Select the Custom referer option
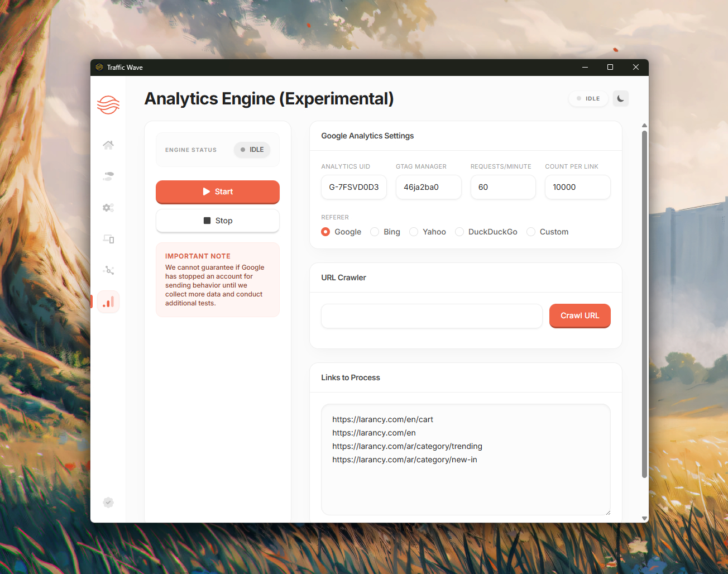This screenshot has height=574, width=728. click(x=531, y=232)
